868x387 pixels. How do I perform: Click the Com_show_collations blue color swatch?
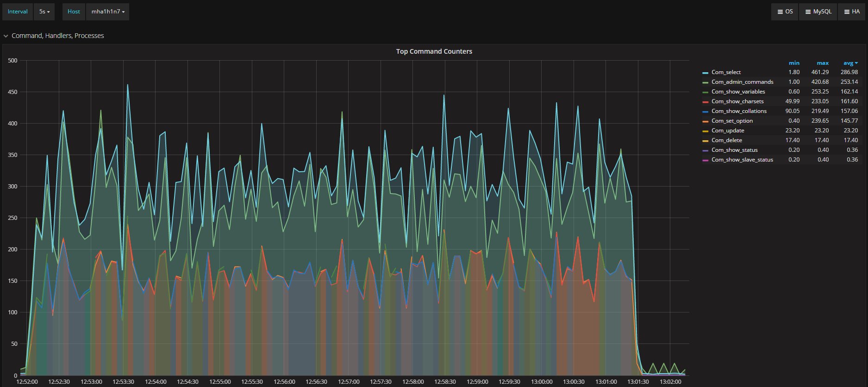pos(705,112)
